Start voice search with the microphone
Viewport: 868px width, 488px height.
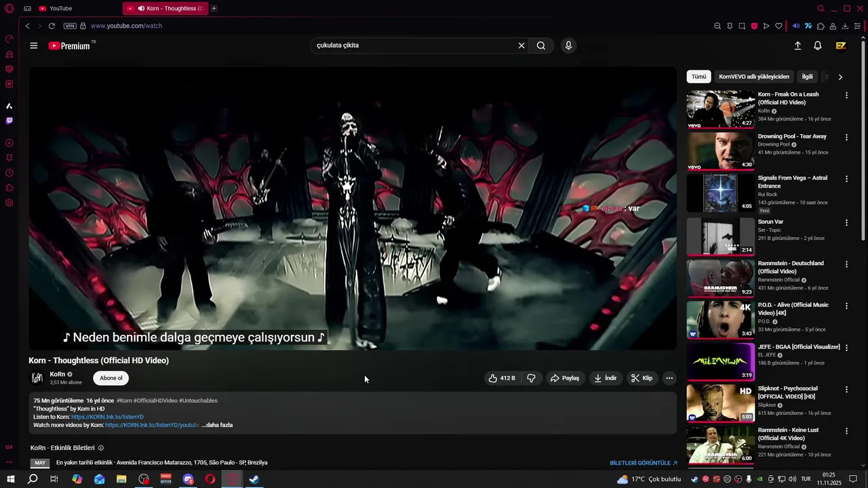point(568,45)
